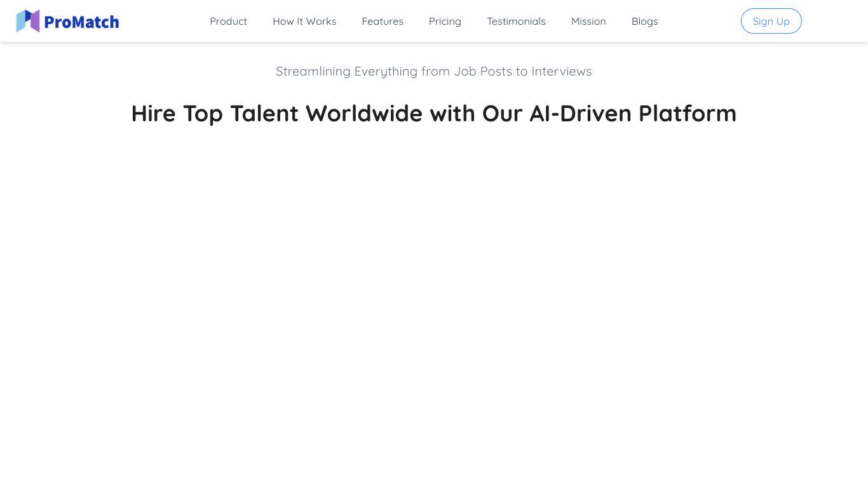Click the 'Hire Top Talent Worldwide' heading

pyautogui.click(x=434, y=113)
